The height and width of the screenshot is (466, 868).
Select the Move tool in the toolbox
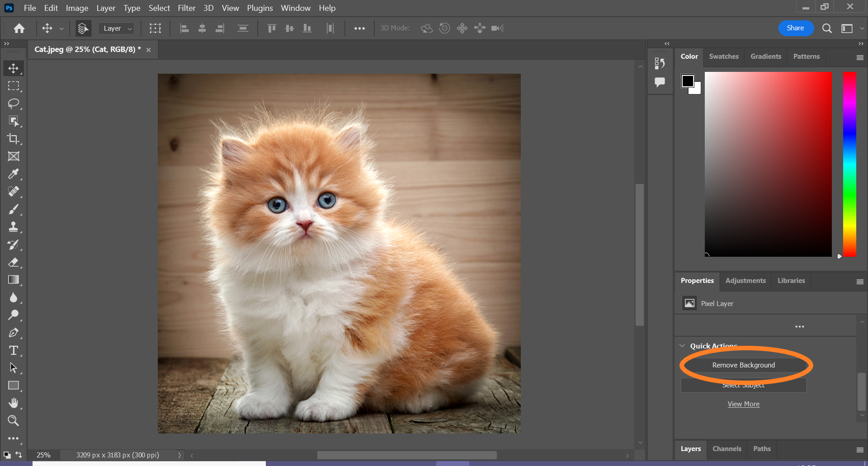[14, 68]
